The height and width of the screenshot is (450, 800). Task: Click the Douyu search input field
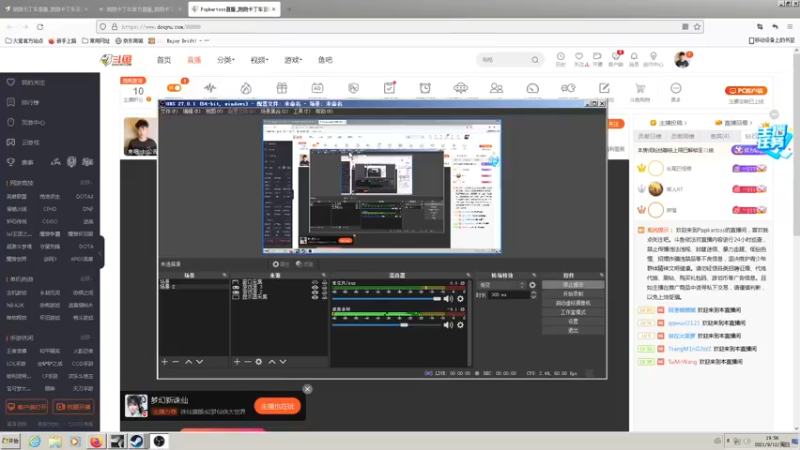[504, 60]
